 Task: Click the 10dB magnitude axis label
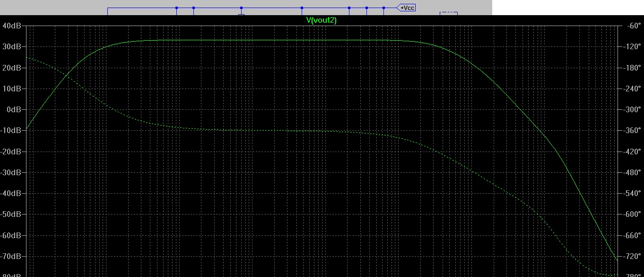tap(12, 89)
